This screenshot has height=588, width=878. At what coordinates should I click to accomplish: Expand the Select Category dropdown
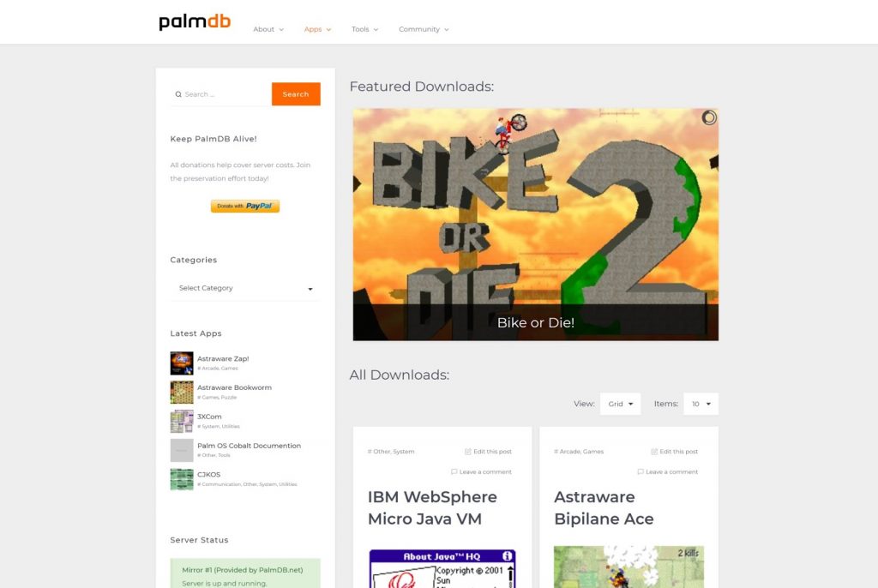244,288
